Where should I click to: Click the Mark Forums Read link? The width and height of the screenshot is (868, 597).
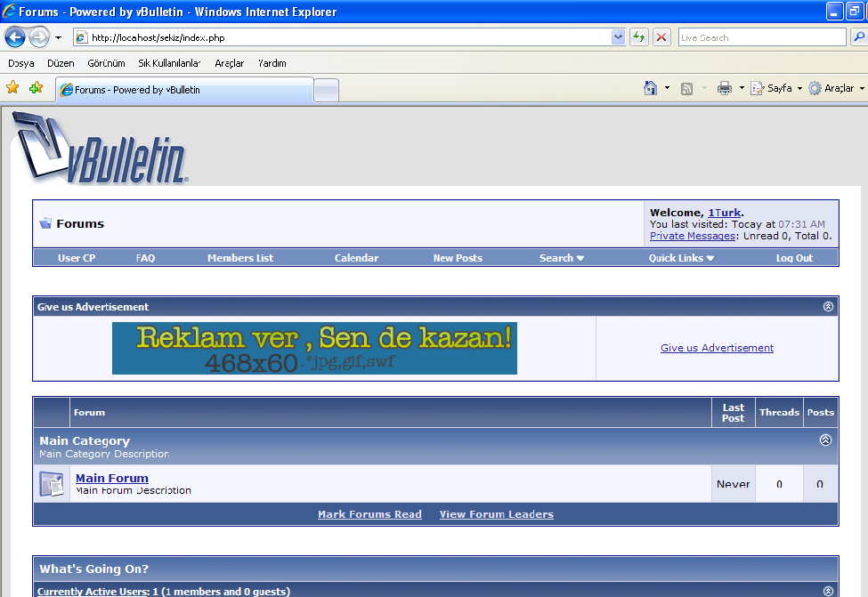coord(369,514)
